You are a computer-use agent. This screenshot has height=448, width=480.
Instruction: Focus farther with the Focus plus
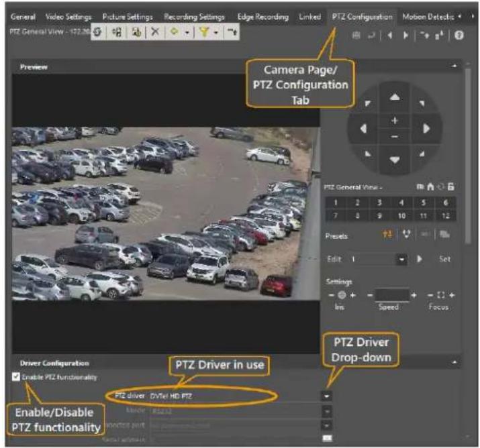[452, 295]
